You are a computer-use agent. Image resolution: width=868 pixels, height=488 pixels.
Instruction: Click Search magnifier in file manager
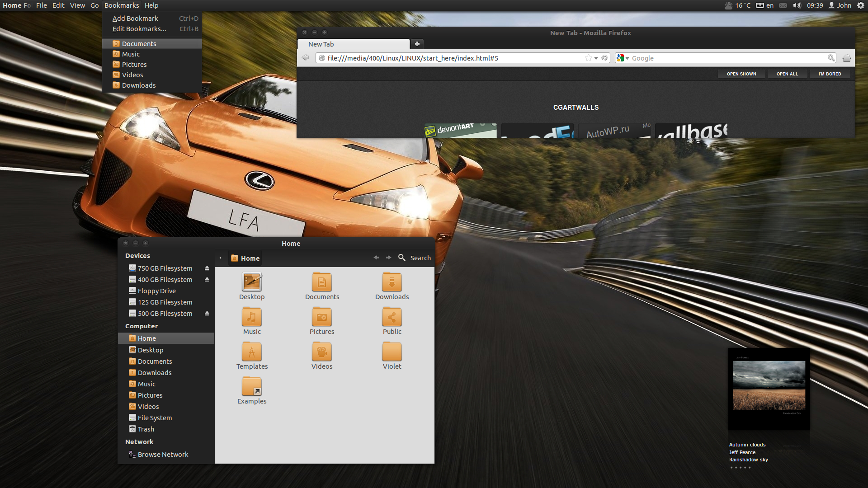pyautogui.click(x=401, y=258)
